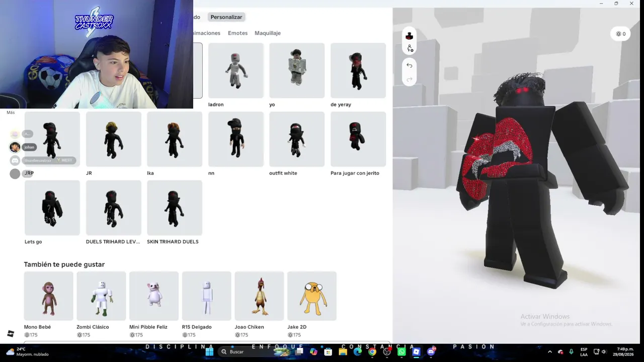Select the 'yo' saved outfit
Screen dimensions: 644x362
point(297,71)
